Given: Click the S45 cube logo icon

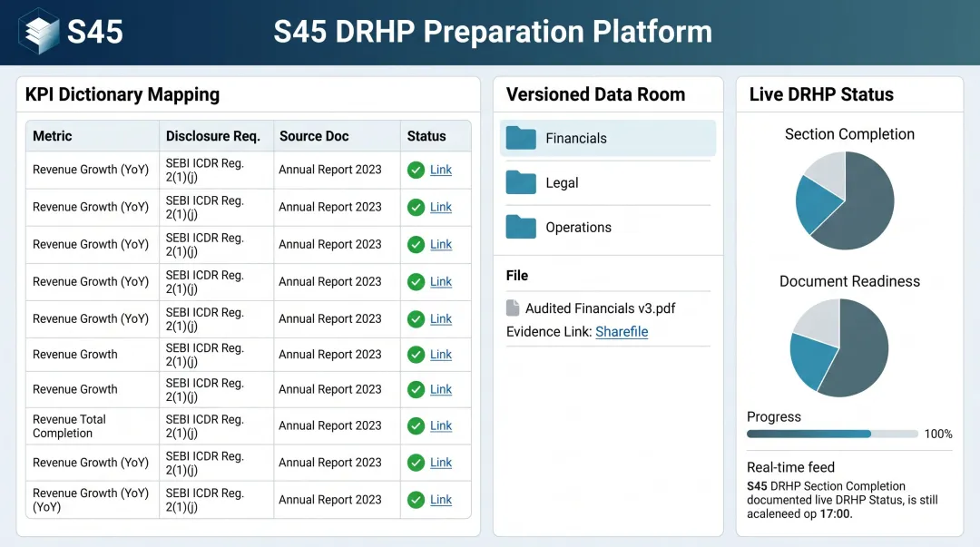Looking at the screenshot, I should point(39,31).
